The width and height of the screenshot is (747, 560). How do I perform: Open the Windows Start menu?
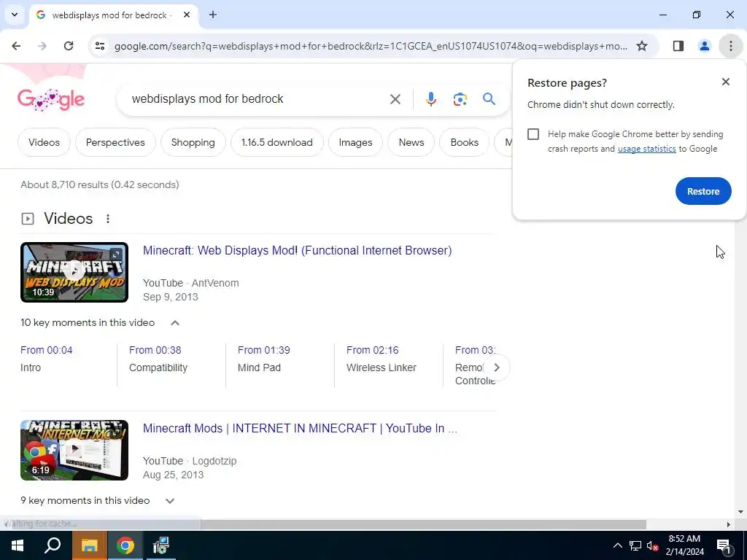point(18,545)
